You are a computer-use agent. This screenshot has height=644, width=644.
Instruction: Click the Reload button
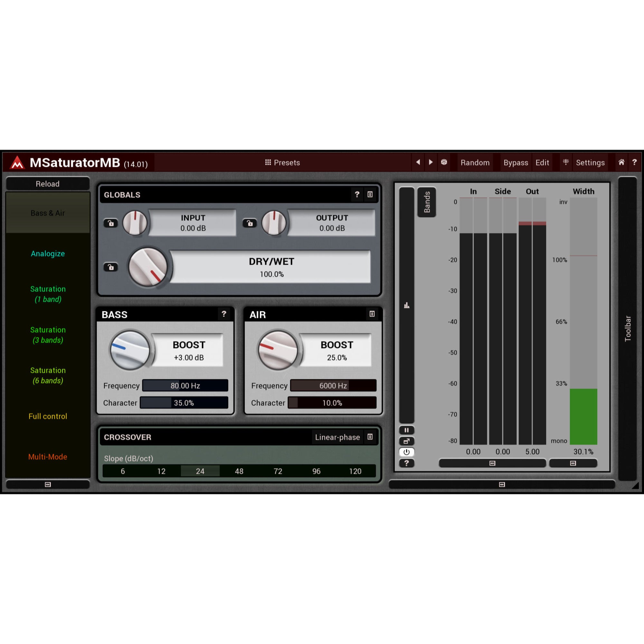click(48, 184)
